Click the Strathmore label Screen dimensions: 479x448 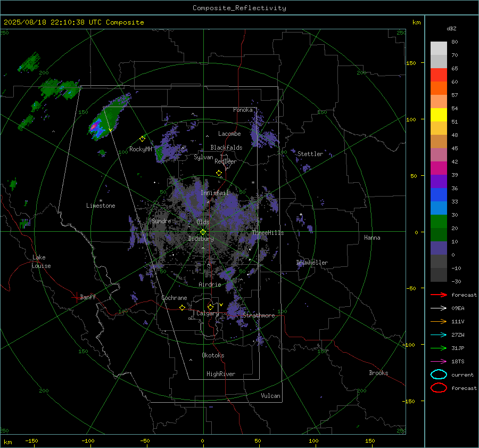coord(259,315)
